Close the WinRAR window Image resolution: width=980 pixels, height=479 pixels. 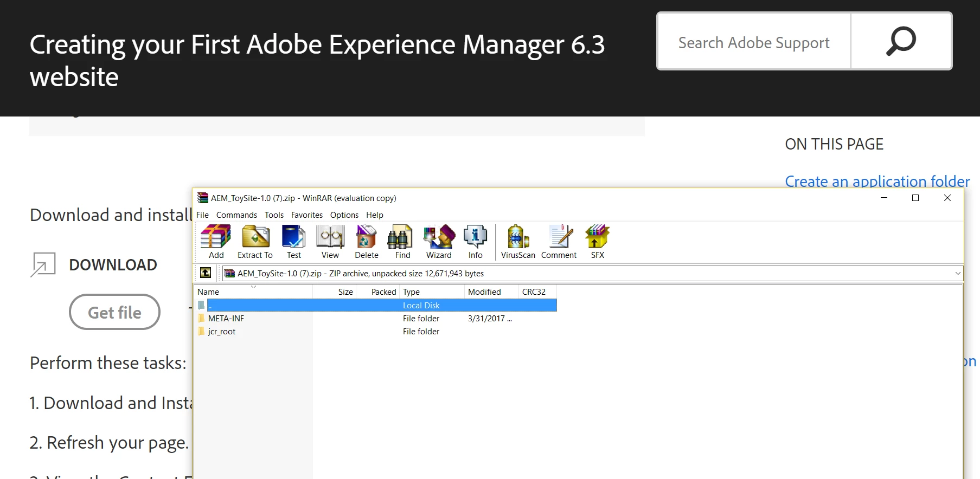tap(947, 198)
